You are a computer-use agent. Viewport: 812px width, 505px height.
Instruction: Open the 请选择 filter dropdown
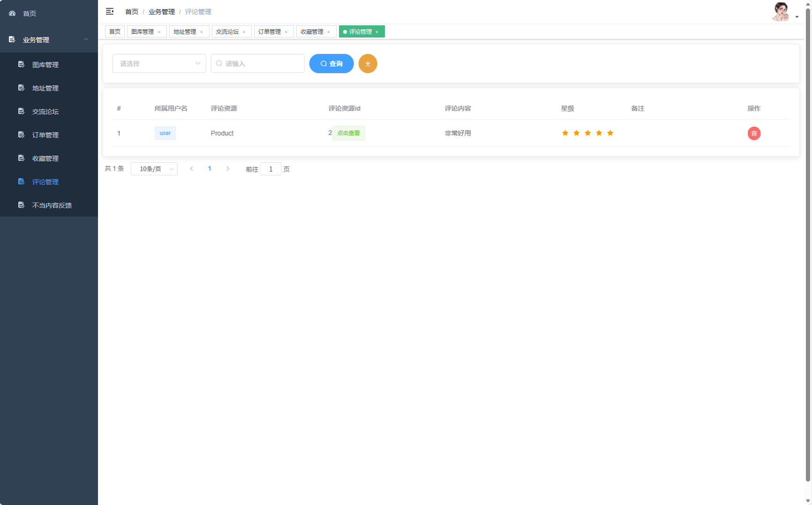click(x=159, y=64)
